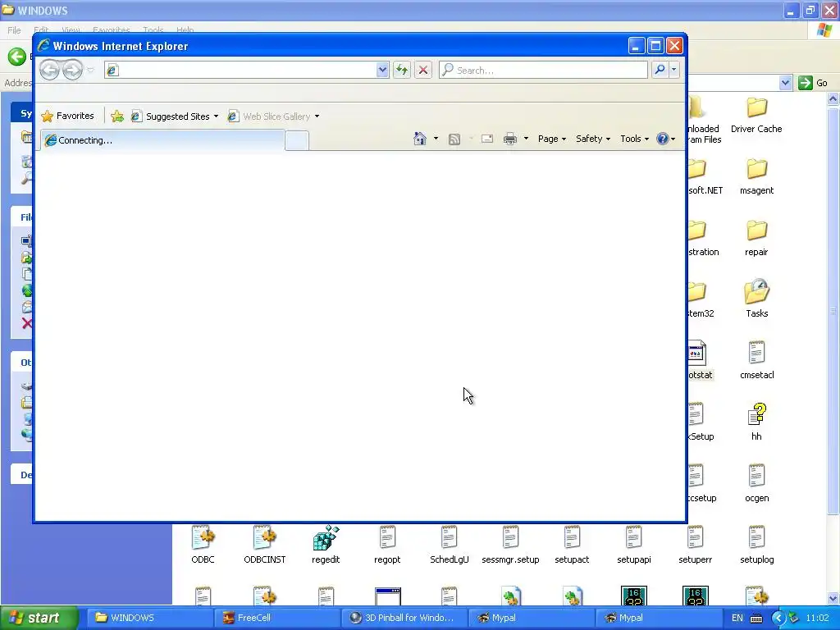
Task: Click the Internet Explorer Back arrow button
Action: click(49, 70)
